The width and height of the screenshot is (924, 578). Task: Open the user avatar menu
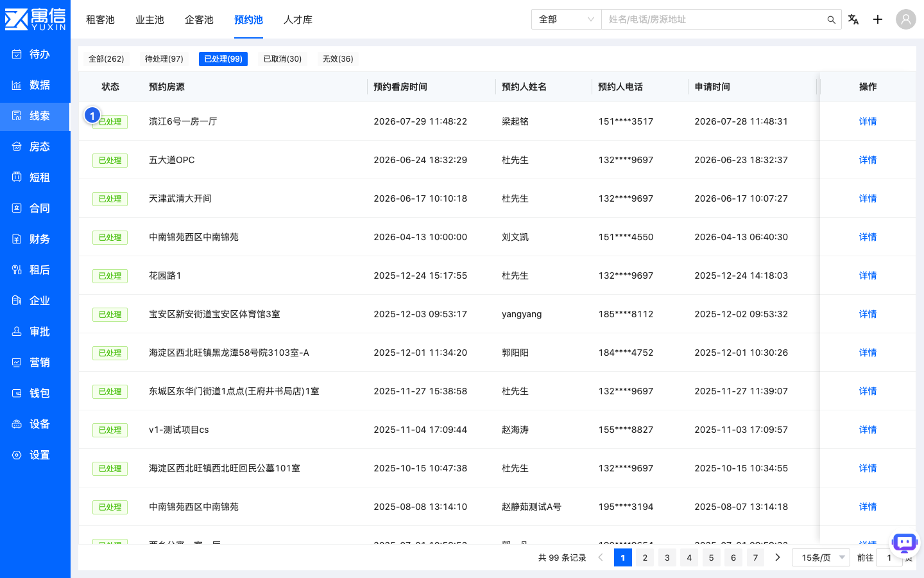906,19
